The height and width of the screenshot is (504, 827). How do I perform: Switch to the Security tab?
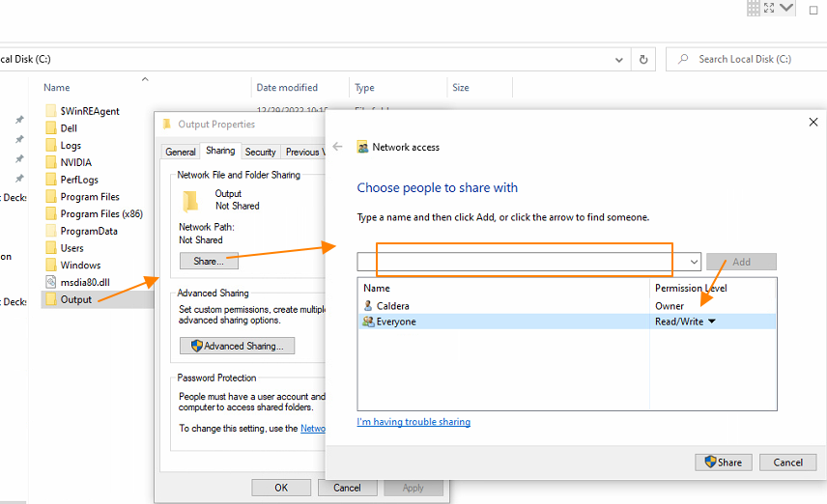(260, 152)
